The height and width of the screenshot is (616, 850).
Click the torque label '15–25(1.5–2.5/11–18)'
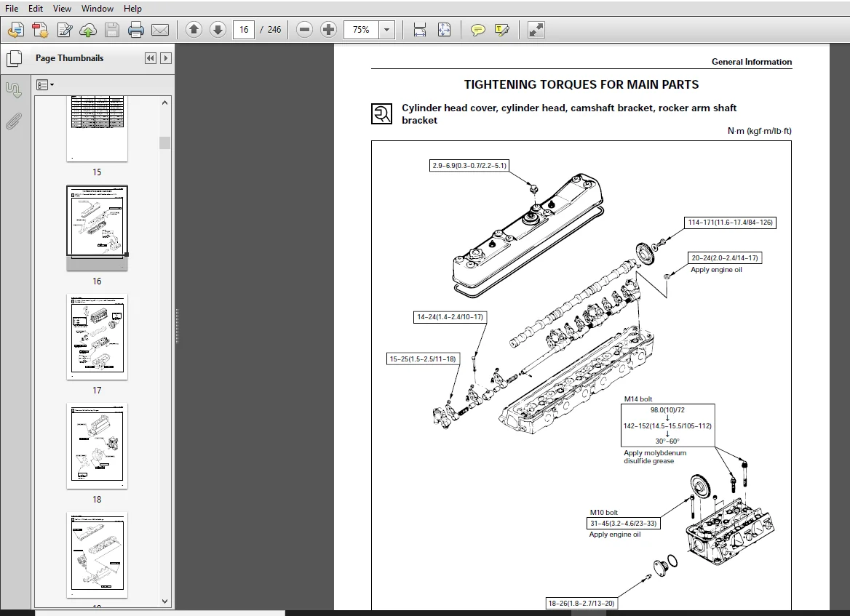click(423, 359)
